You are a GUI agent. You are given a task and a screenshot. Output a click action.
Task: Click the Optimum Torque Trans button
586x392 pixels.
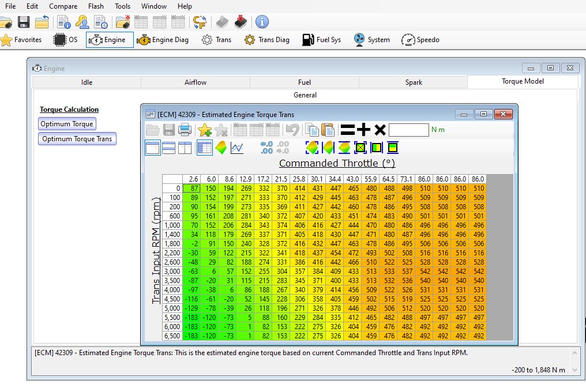click(x=77, y=138)
